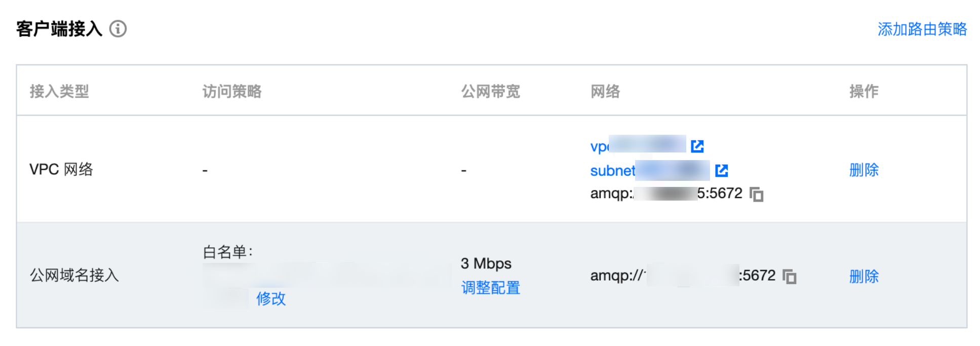Select the 操作 column header
Viewport: 980px width, 346px height.
tap(864, 91)
